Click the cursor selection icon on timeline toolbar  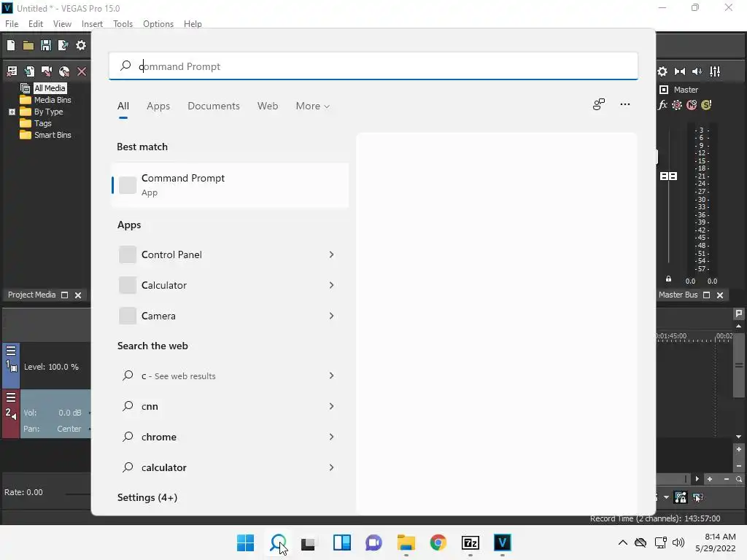(698, 497)
